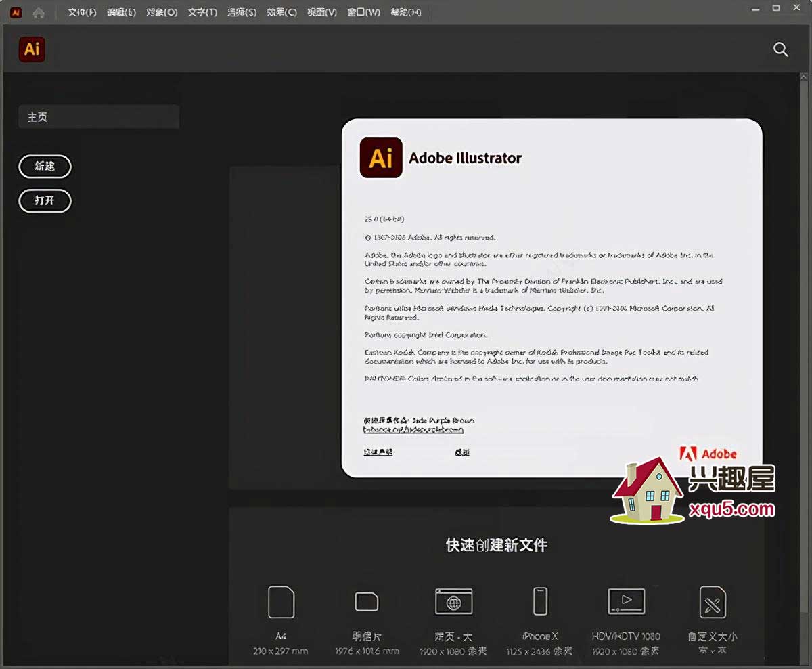This screenshot has width=812, height=669.
Task: Open the 文件(F) menu
Action: (x=82, y=12)
